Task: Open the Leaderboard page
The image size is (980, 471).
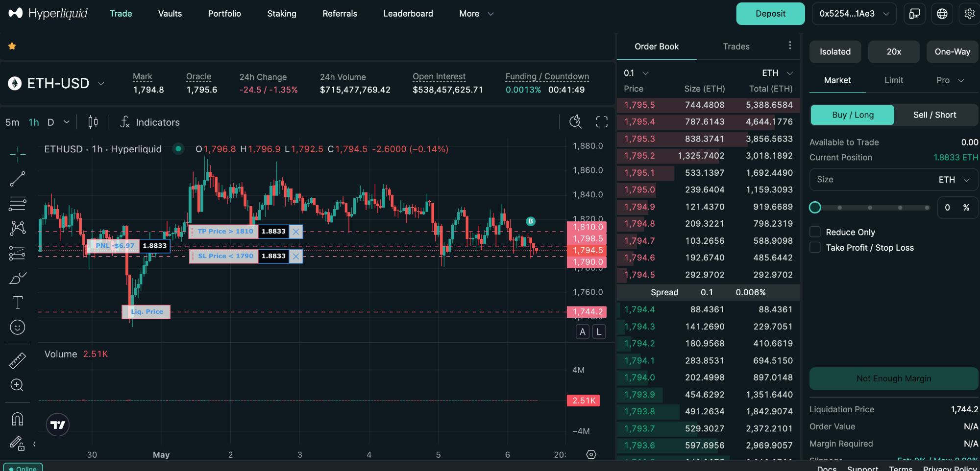Action: point(408,14)
